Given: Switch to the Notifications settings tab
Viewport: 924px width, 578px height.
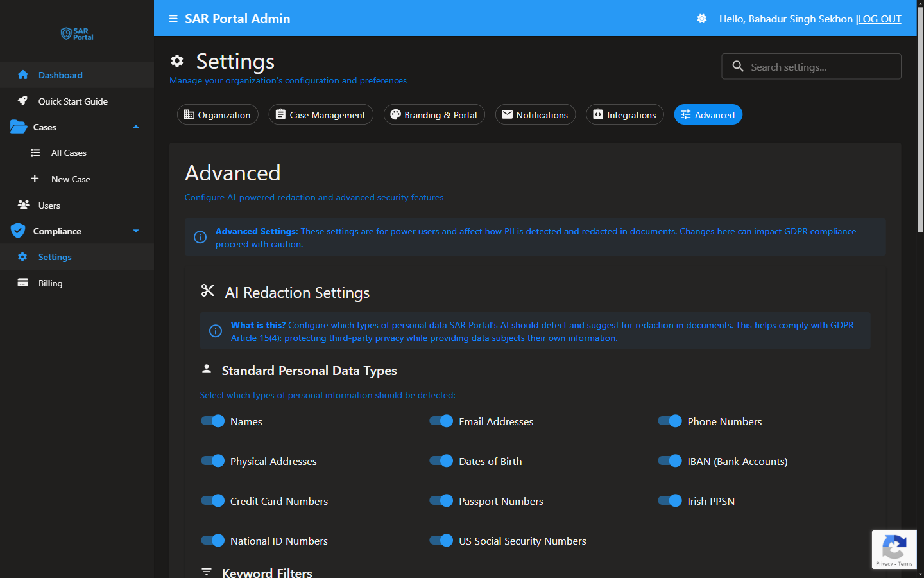Looking at the screenshot, I should pyautogui.click(x=535, y=114).
